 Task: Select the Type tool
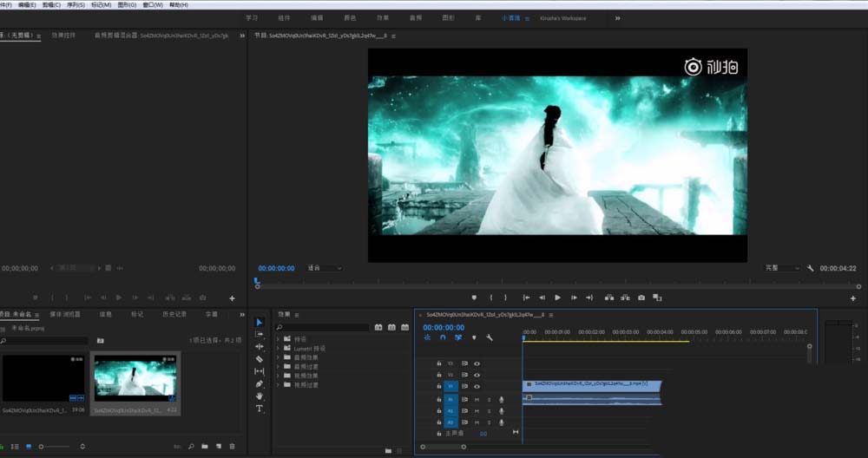pyautogui.click(x=260, y=408)
